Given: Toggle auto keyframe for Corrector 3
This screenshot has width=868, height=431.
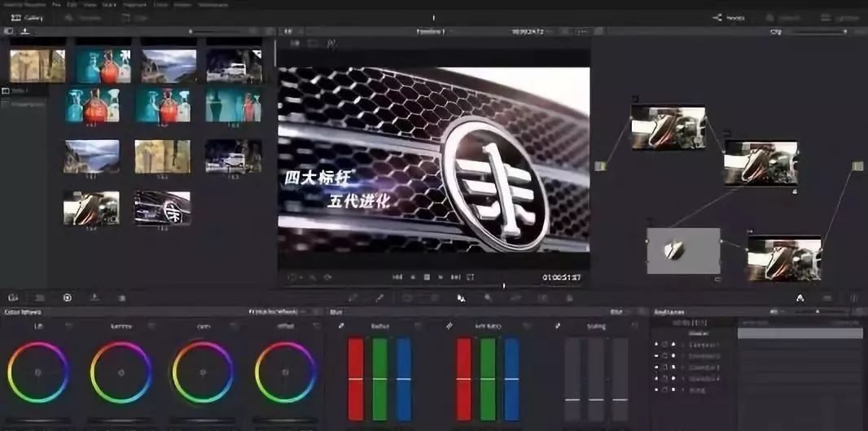Looking at the screenshot, I should tap(673, 367).
